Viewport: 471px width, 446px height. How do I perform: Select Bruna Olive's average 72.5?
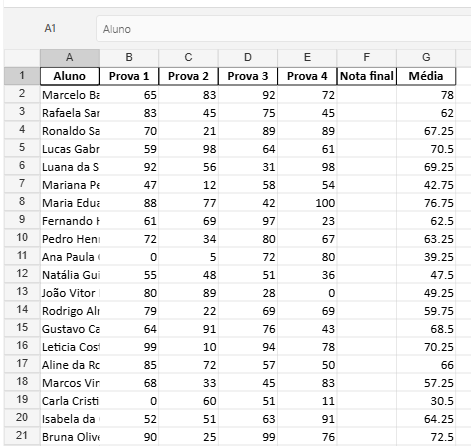[426, 437]
